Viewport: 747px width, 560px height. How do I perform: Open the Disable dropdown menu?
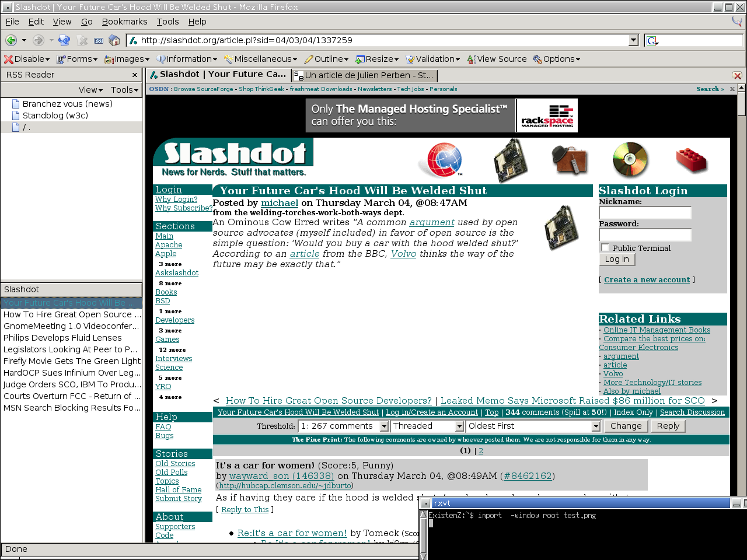point(26,59)
